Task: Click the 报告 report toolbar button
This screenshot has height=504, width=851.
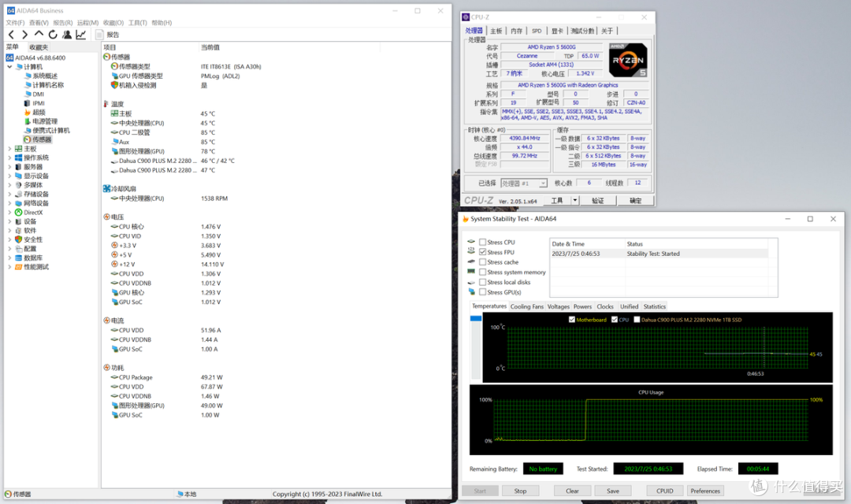Action: [x=108, y=35]
